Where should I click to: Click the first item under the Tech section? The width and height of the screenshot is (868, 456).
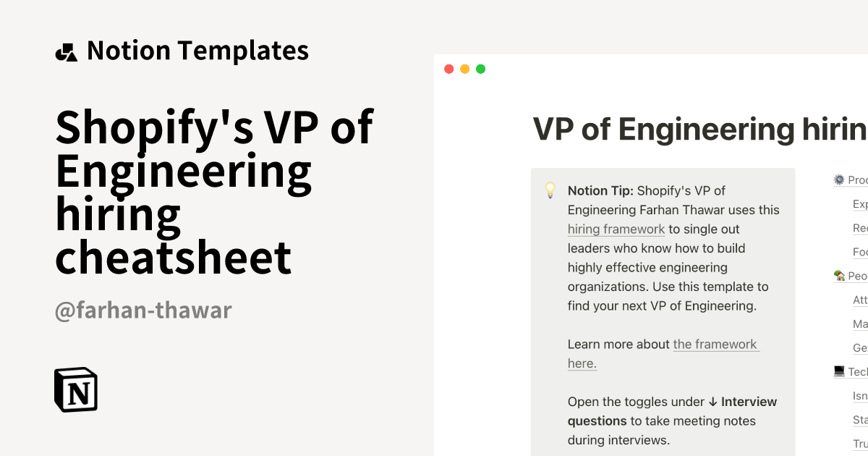[x=860, y=396]
